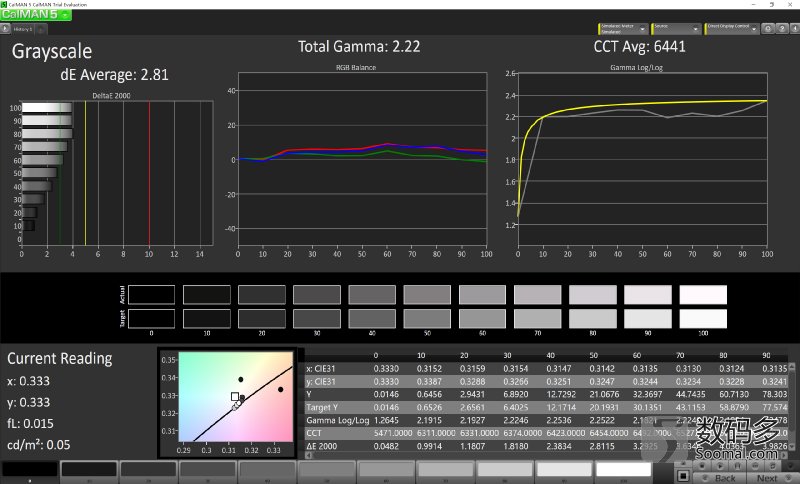800x484 pixels.
Task: Open the help question mark icon
Action: coord(782,29)
